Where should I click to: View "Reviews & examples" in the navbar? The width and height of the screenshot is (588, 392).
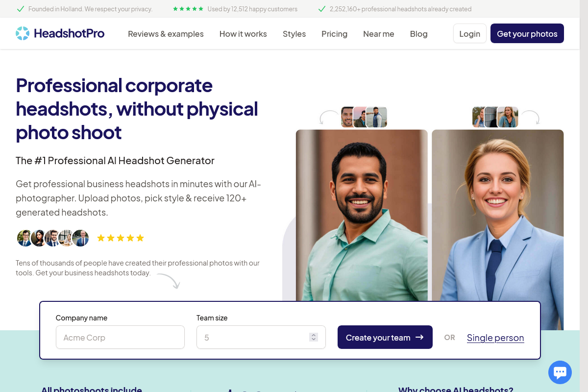tap(166, 33)
